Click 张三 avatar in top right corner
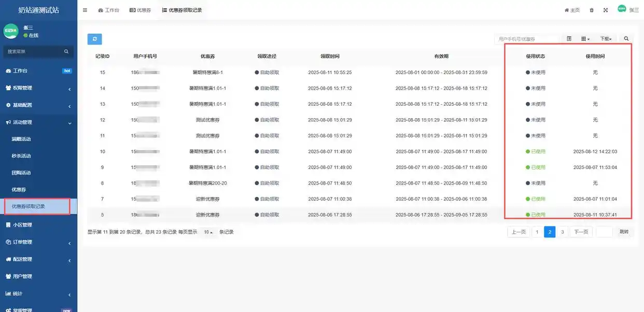644x312 pixels. (622, 9)
